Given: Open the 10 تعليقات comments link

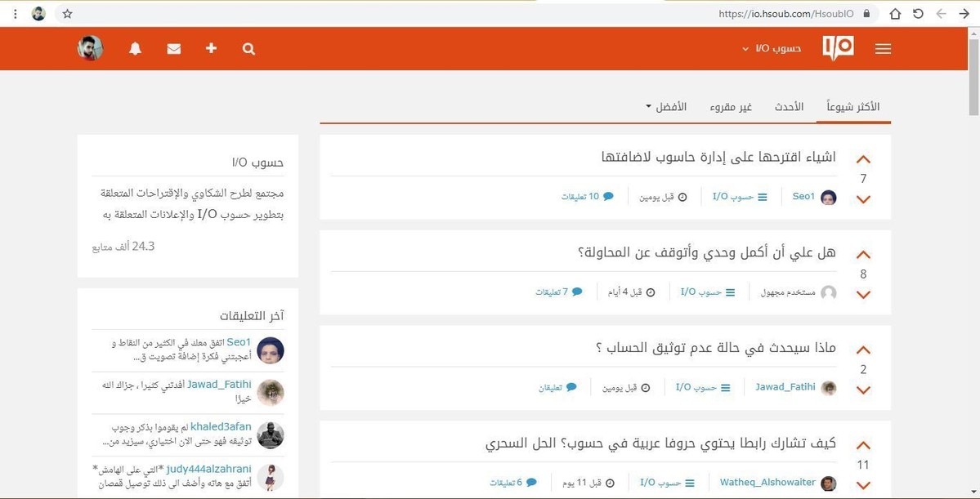Looking at the screenshot, I should [587, 196].
